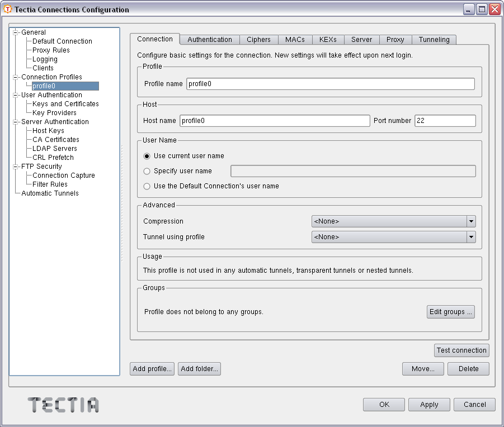Collapse the Connection Profiles branch
This screenshot has width=504, height=427.
(x=14, y=77)
